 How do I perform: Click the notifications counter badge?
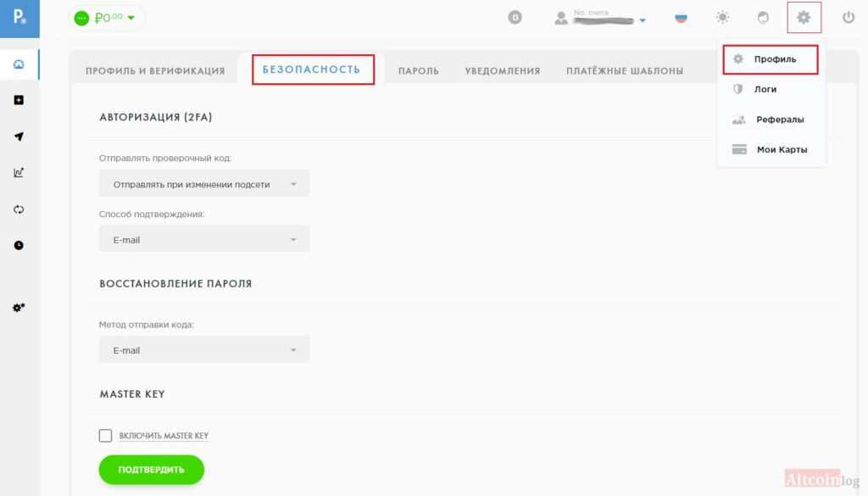(x=515, y=17)
